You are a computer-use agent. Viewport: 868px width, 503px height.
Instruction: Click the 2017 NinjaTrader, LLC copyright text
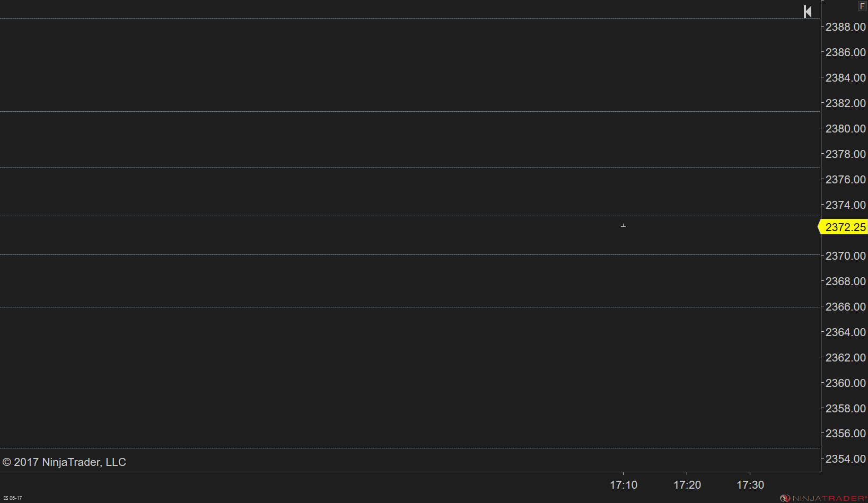(64, 462)
